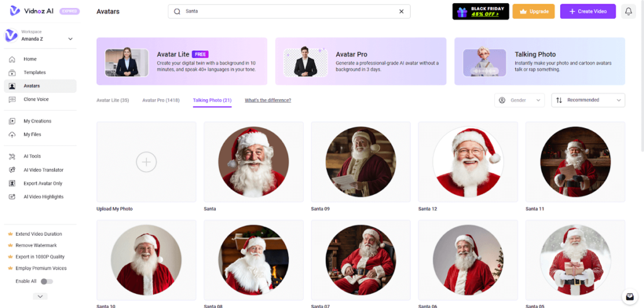
Task: Open the Avatar Lite FREE card
Action: pos(182,61)
